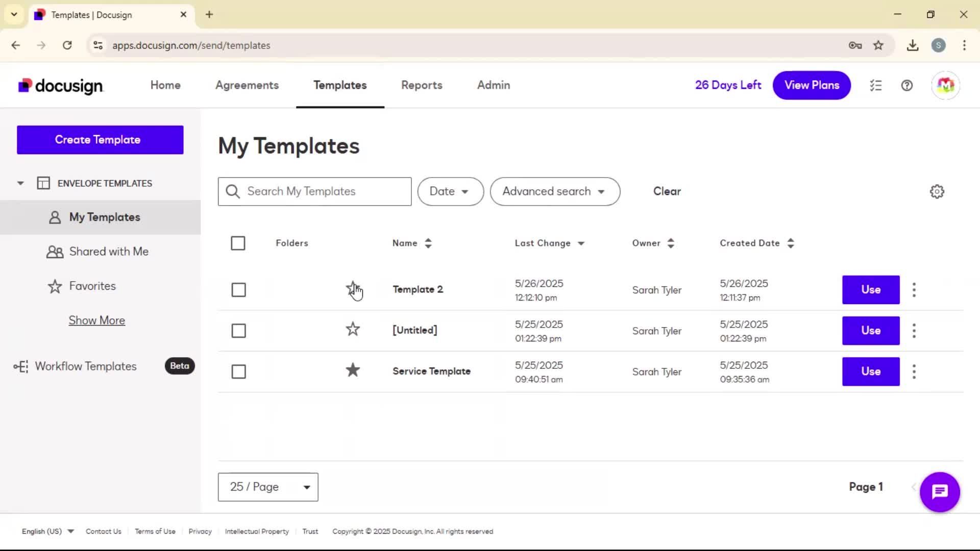Collapse the Envelope Templates section
The image size is (980, 551).
[20, 183]
